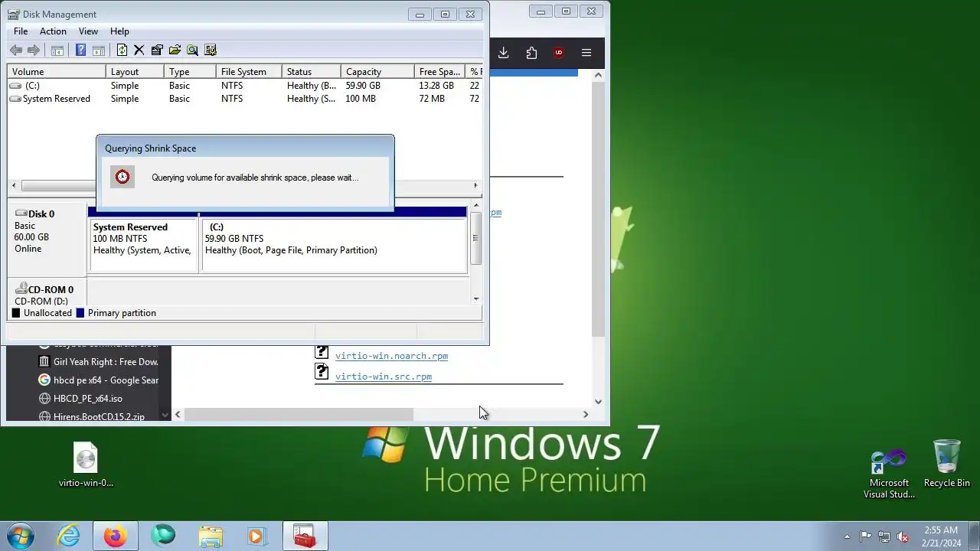Click the Explore magnifier toolbar icon
This screenshot has height=551, width=980.
pos(192,51)
